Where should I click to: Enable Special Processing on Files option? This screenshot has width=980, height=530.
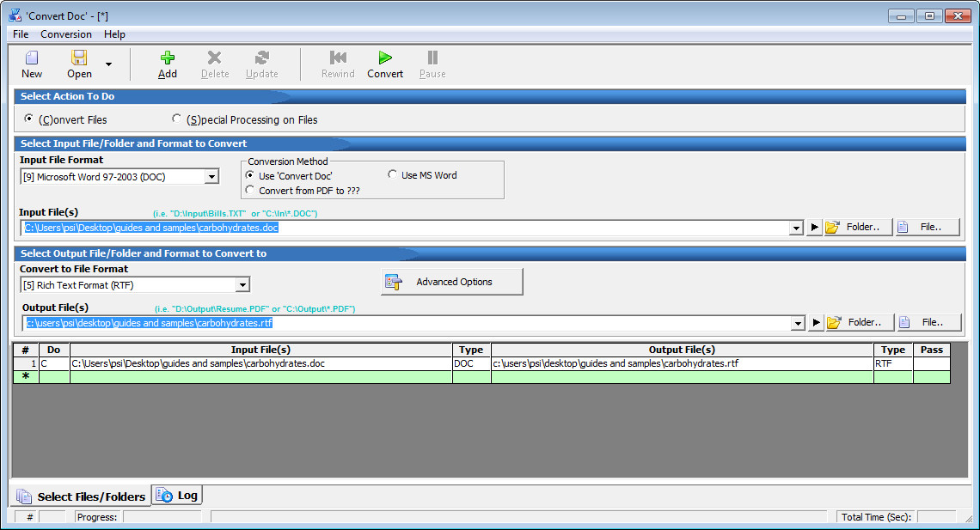pyautogui.click(x=177, y=119)
